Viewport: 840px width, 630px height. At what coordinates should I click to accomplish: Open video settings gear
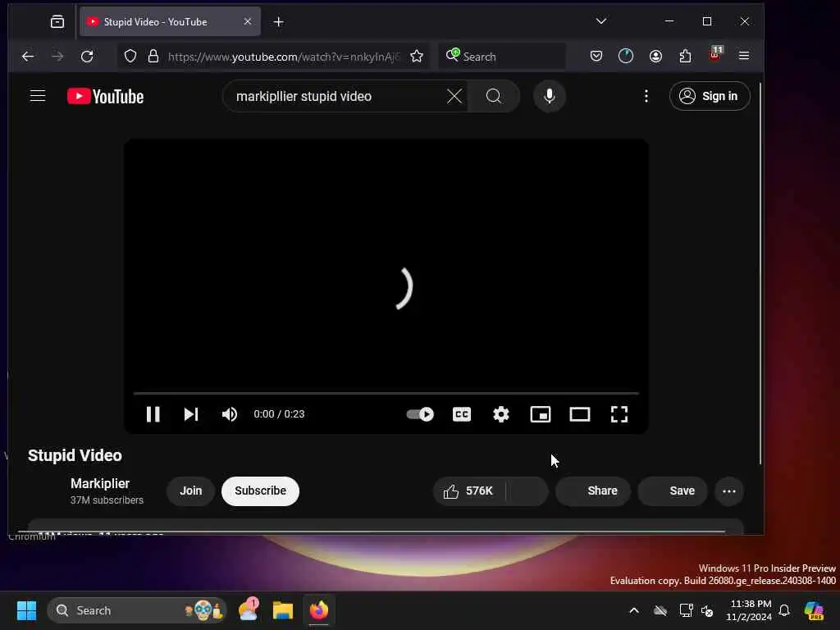(501, 414)
